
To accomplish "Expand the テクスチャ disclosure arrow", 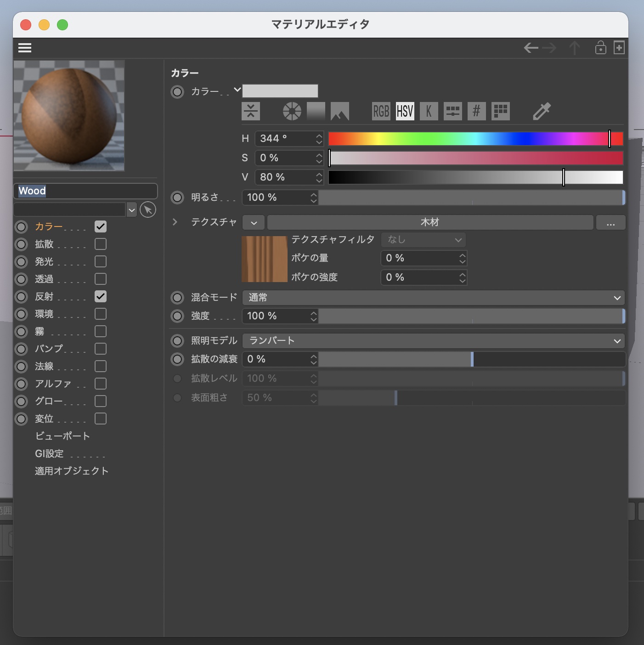I will click(x=175, y=222).
